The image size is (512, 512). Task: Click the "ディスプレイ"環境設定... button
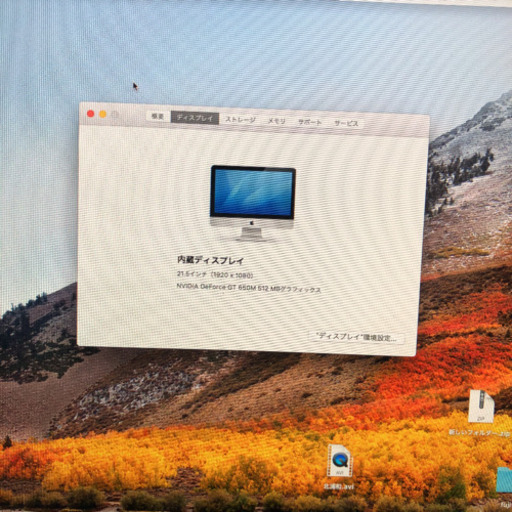pyautogui.click(x=357, y=337)
